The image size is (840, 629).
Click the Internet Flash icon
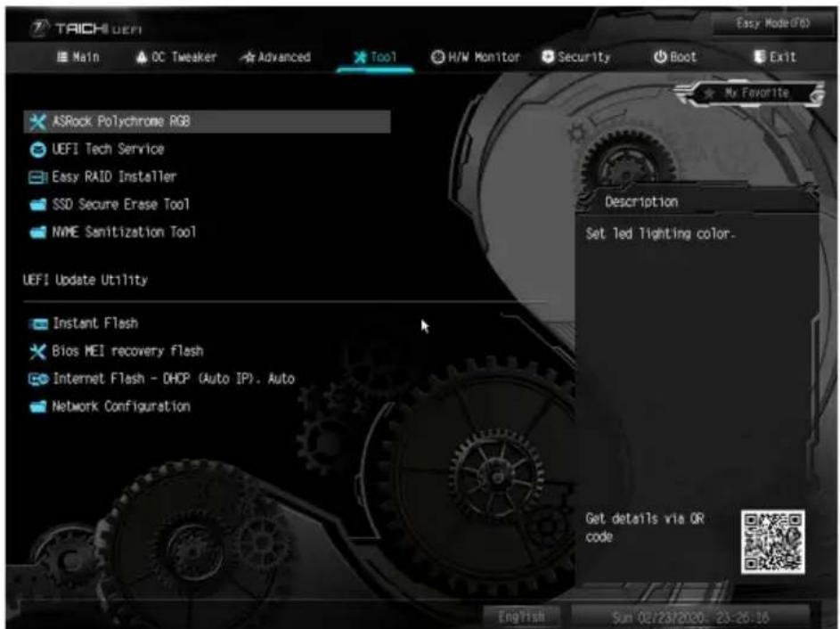[38, 380]
